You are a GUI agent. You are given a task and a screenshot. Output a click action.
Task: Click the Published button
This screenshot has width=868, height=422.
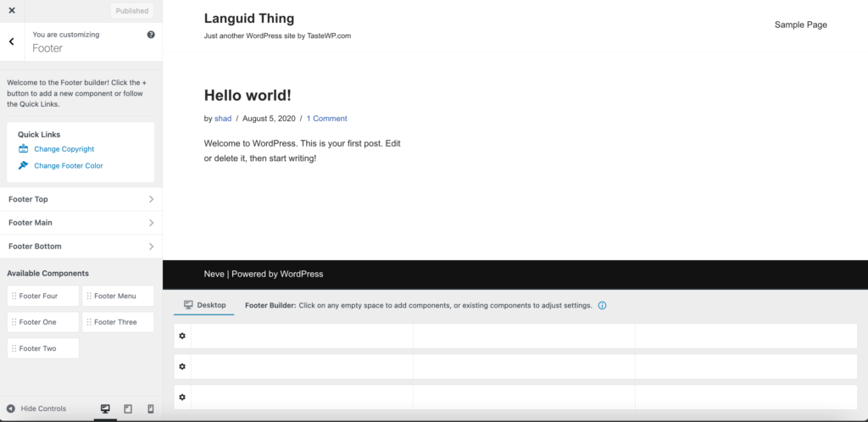131,10
